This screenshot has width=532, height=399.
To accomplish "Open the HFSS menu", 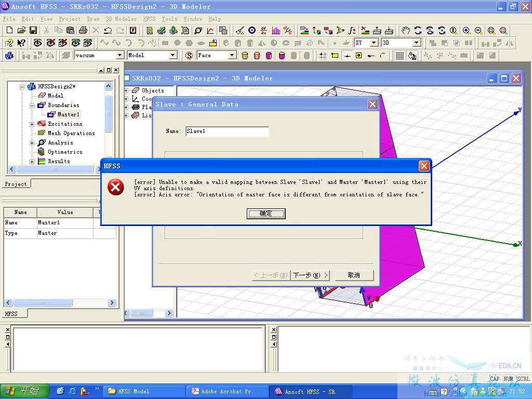I will coord(149,19).
